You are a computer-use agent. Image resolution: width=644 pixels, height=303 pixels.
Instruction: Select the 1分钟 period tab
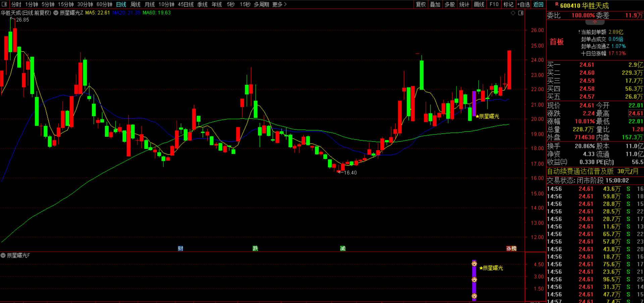[x=32, y=4]
